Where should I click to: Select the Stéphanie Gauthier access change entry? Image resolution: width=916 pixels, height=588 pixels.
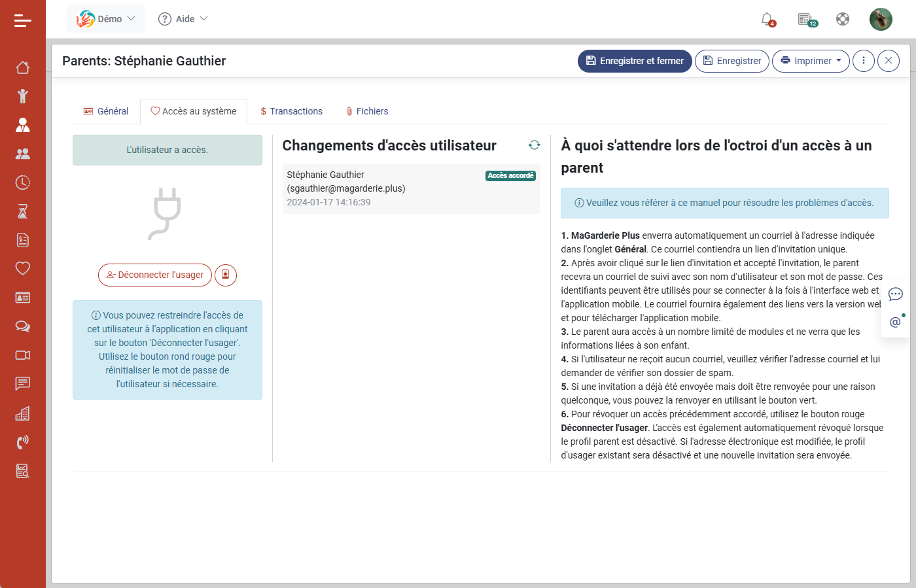[411, 188]
